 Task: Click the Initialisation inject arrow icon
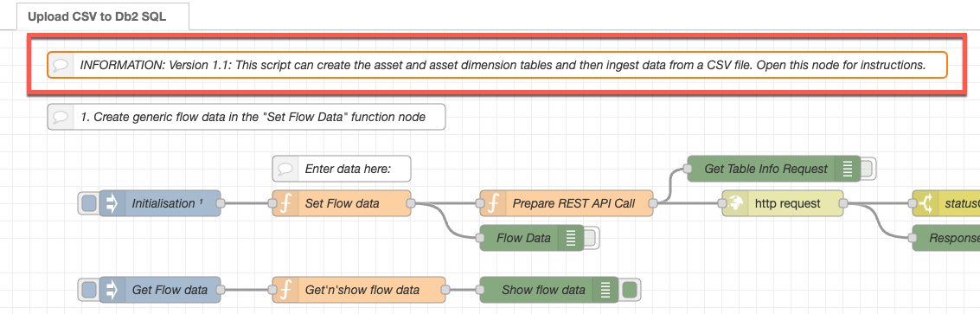[112, 203]
